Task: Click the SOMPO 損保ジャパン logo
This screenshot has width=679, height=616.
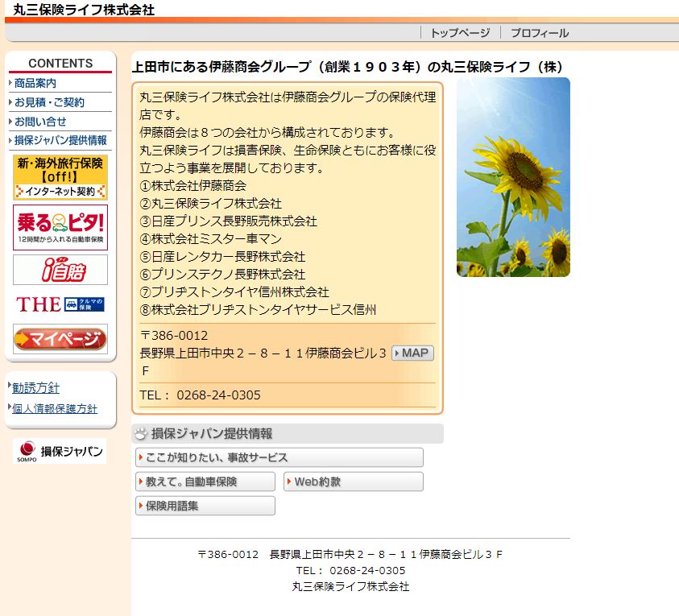Action: tap(60, 451)
